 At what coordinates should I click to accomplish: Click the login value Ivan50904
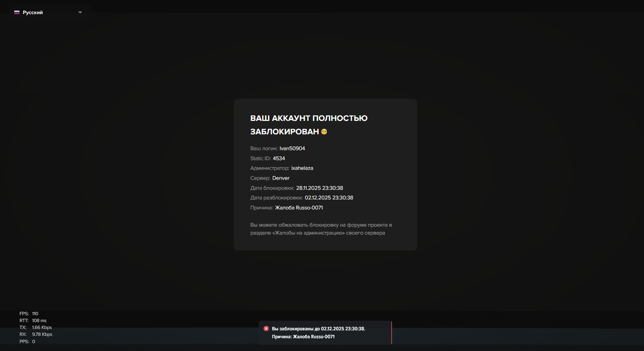coord(292,149)
